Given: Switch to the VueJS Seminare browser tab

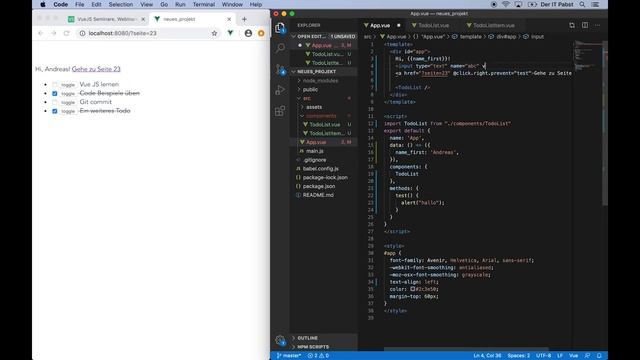Looking at the screenshot, I should (x=107, y=19).
